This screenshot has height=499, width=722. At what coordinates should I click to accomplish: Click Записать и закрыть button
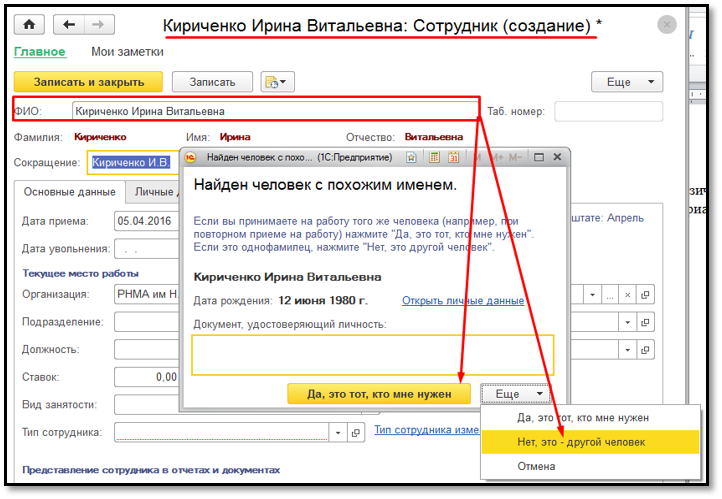tap(88, 82)
